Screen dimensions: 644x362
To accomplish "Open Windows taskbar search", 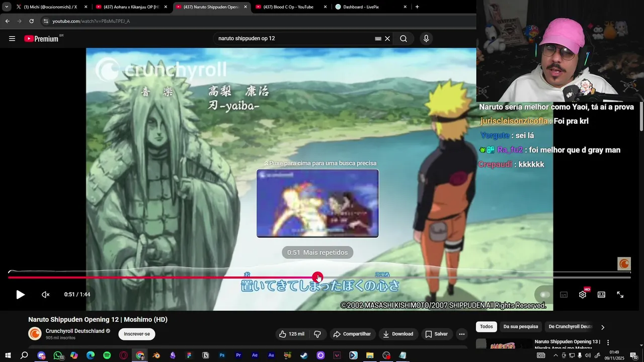I will coord(24,355).
